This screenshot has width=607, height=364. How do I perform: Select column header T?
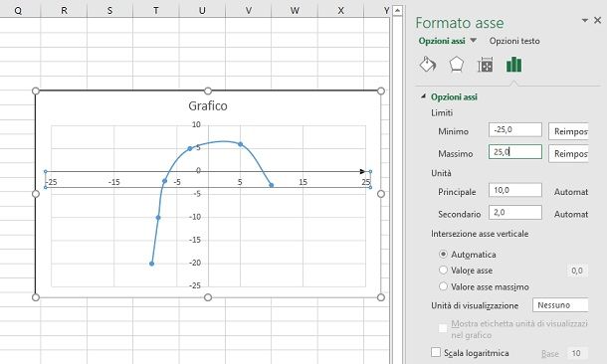(156, 11)
